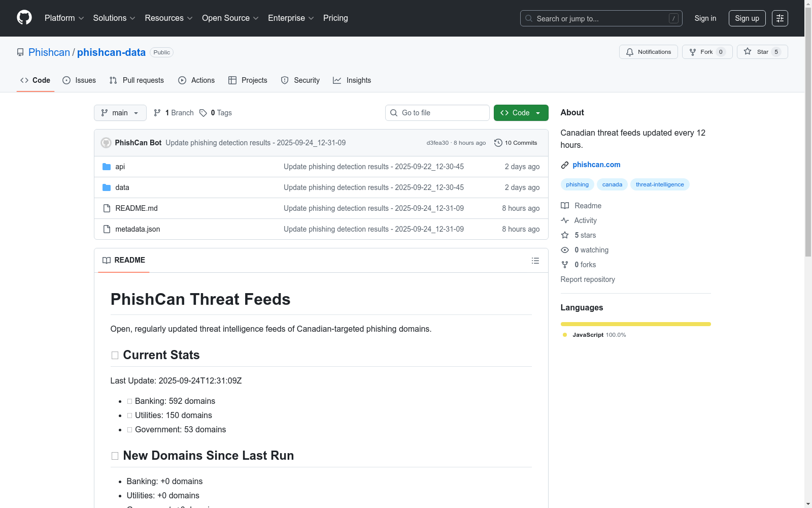Viewport: 812px width, 508px height.
Task: Click the README.md file icon
Action: 107,208
